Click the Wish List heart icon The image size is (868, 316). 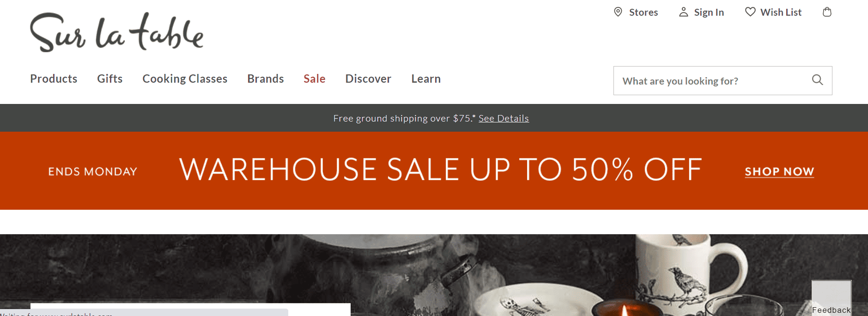point(750,12)
